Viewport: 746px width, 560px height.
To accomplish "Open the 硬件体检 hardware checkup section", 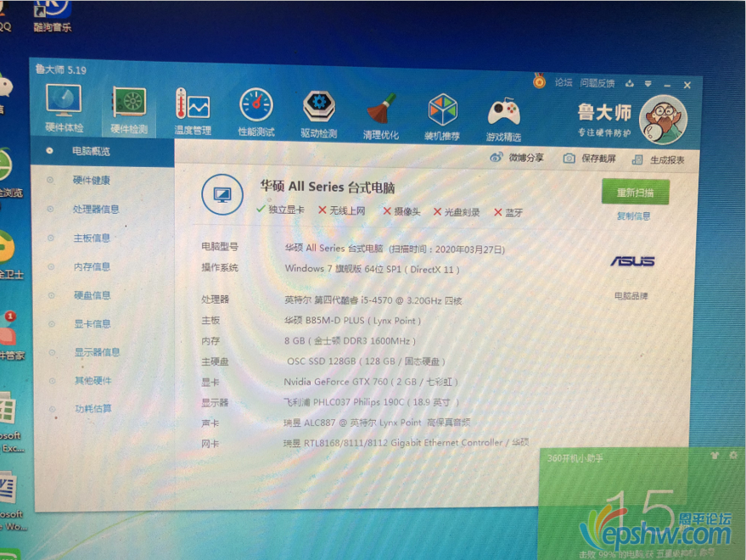I will coord(64,109).
